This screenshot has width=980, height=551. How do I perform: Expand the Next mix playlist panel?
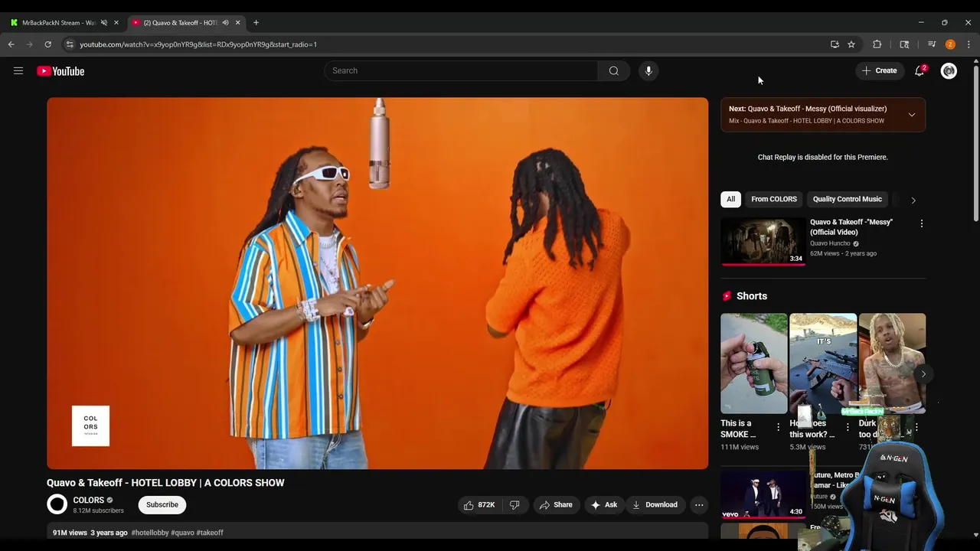point(911,115)
